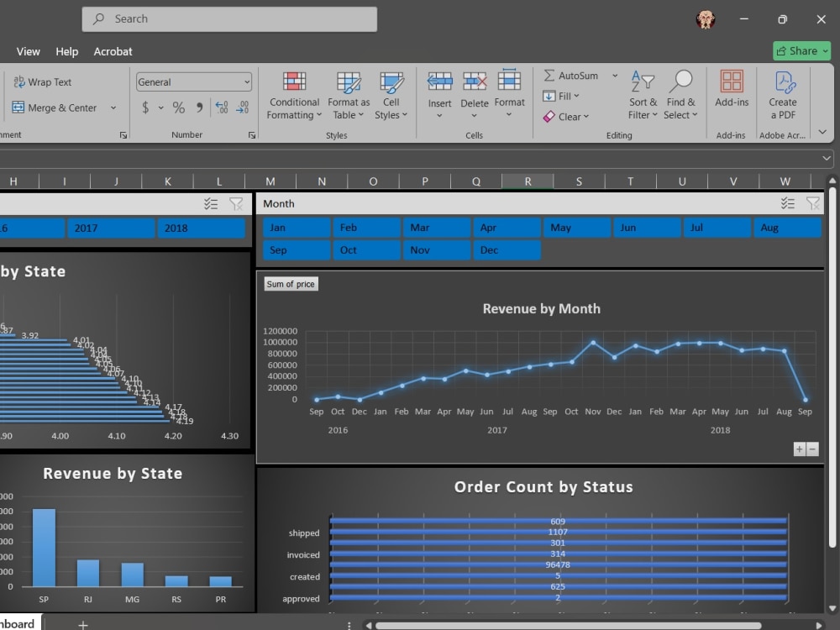Open the Acrobat tab
The height and width of the screenshot is (630, 840).
pyautogui.click(x=113, y=51)
